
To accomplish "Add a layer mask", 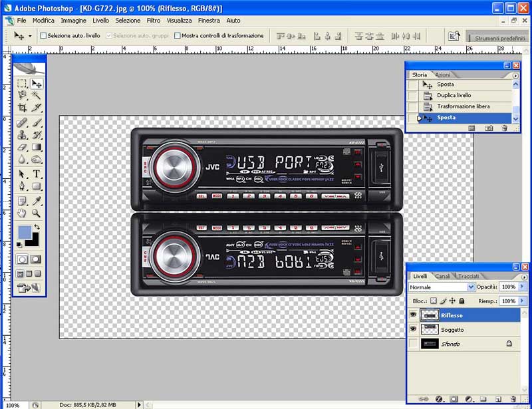I will [454, 399].
